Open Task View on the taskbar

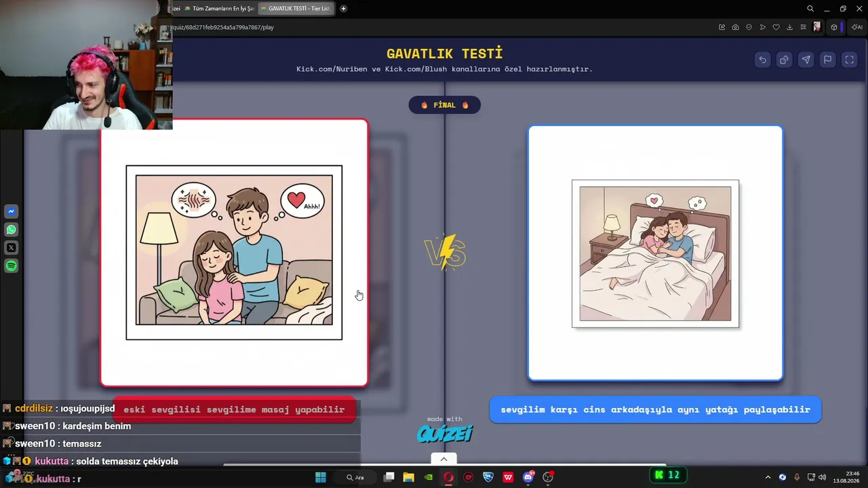click(389, 477)
